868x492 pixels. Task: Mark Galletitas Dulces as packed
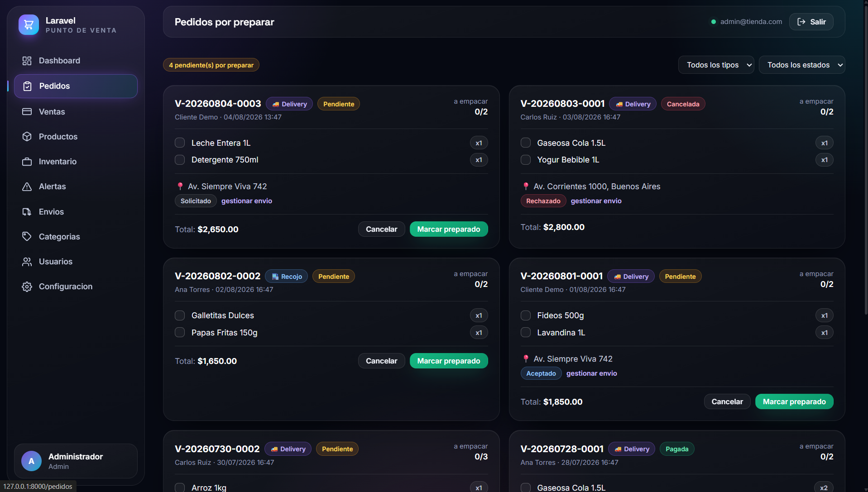[180, 315]
